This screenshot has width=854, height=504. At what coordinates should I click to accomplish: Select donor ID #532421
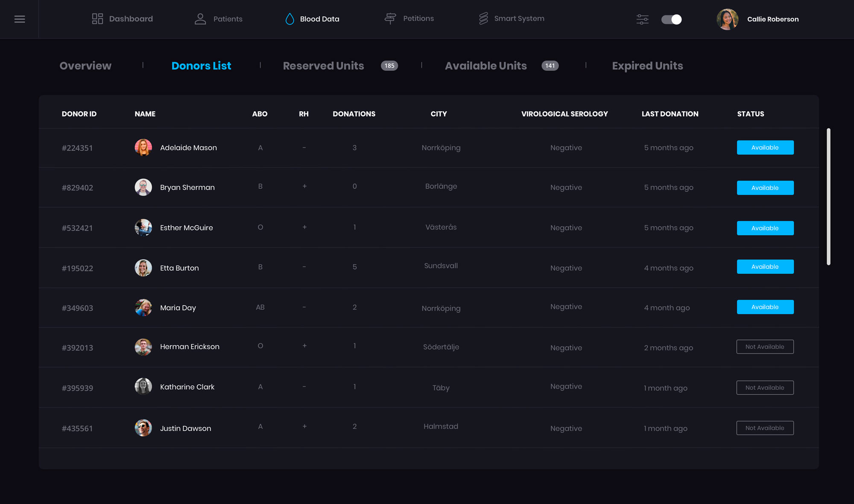[x=77, y=228]
